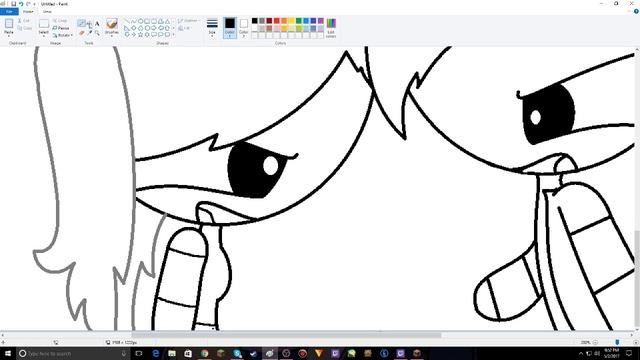Click the Copy button
Screen dimensions: 640x360
(24, 28)
